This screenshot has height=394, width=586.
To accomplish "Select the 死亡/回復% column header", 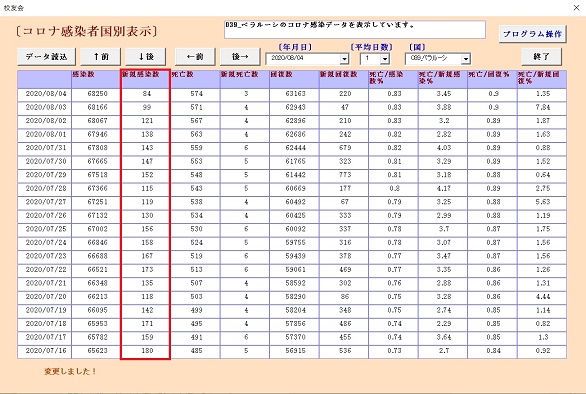I will point(492,79).
